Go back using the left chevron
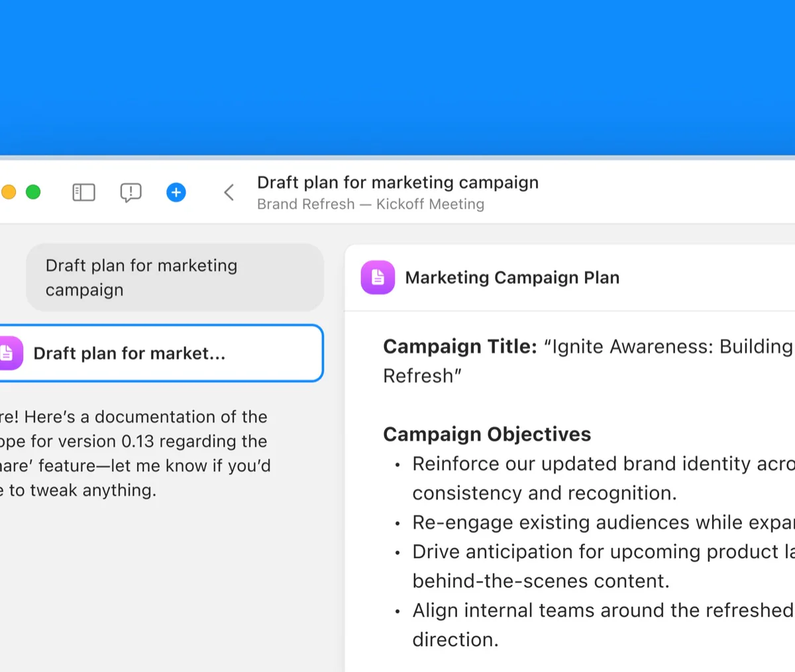Screen dimensions: 795x672 [229, 193]
